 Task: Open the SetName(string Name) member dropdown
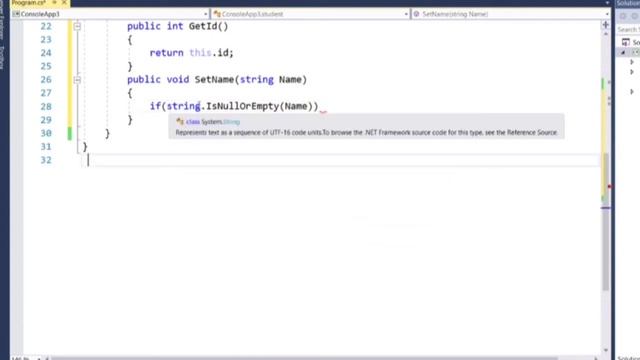click(x=607, y=14)
